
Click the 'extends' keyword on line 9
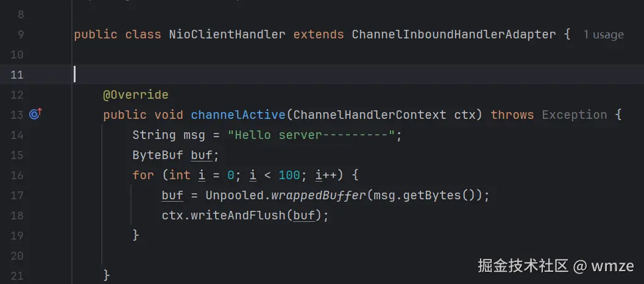point(318,35)
